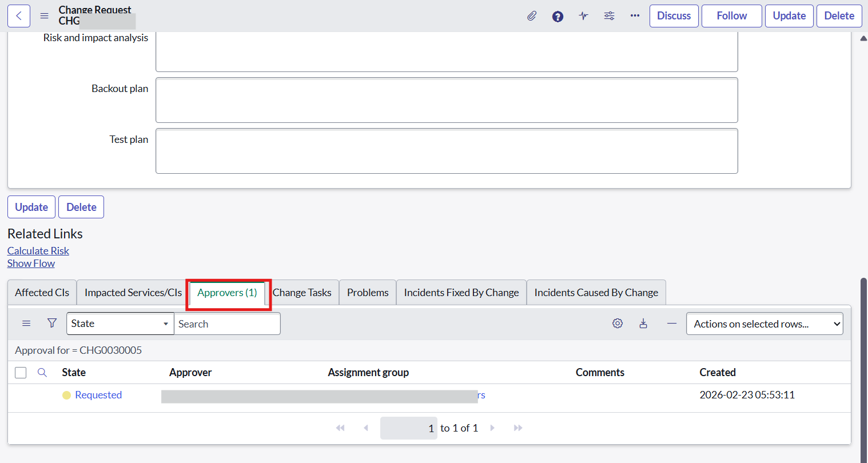Click the export download icon in the list toolbar
The width and height of the screenshot is (868, 463).
pyautogui.click(x=643, y=324)
